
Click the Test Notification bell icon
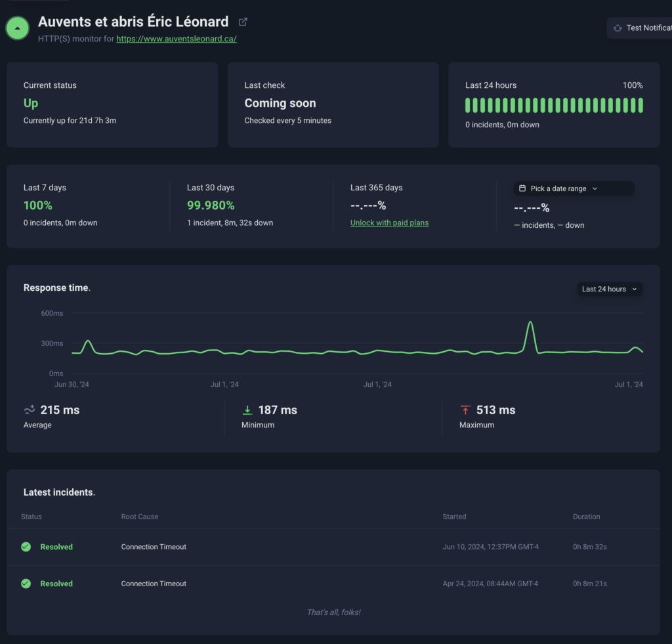pos(618,28)
